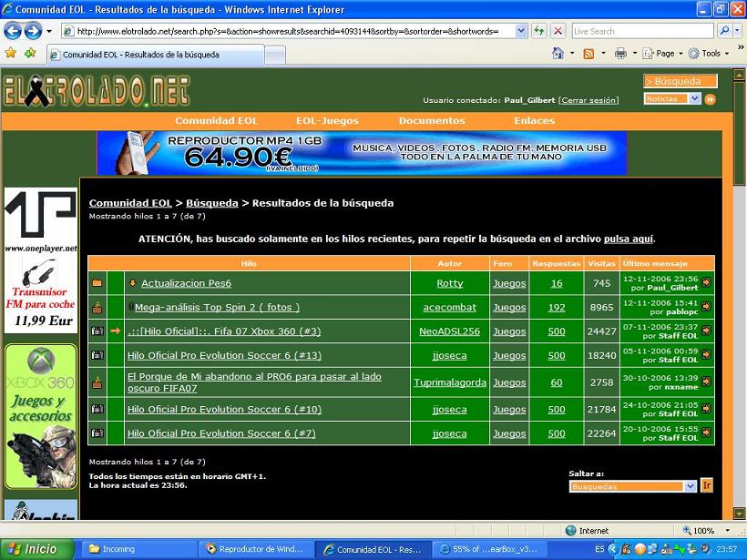Click the Xbox 360 Juegos y accesorios ad
This screenshot has height=560, width=747.
click(41, 417)
